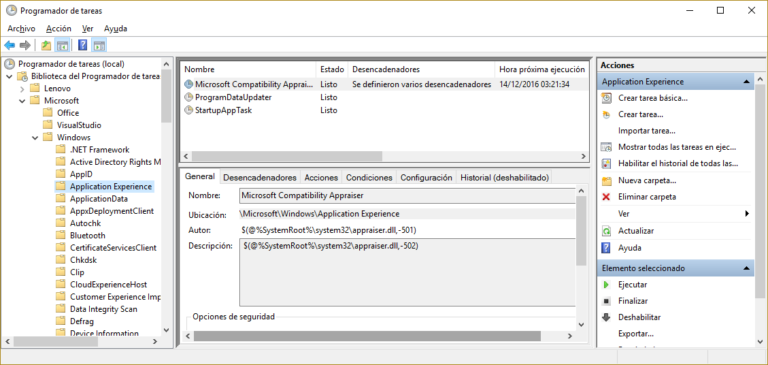Screen dimensions: 768x365
Task: Click the Nueva carpeta folder icon
Action: click(x=606, y=181)
